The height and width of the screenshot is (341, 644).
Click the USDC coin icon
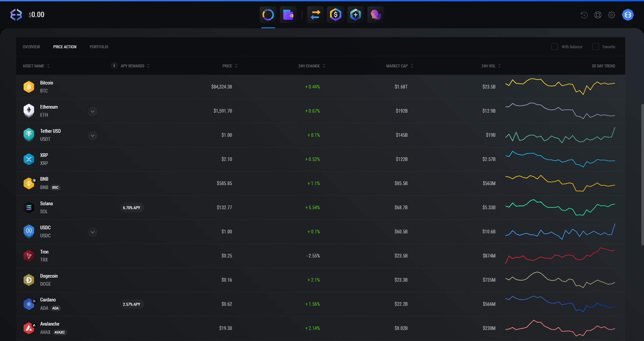coord(29,232)
